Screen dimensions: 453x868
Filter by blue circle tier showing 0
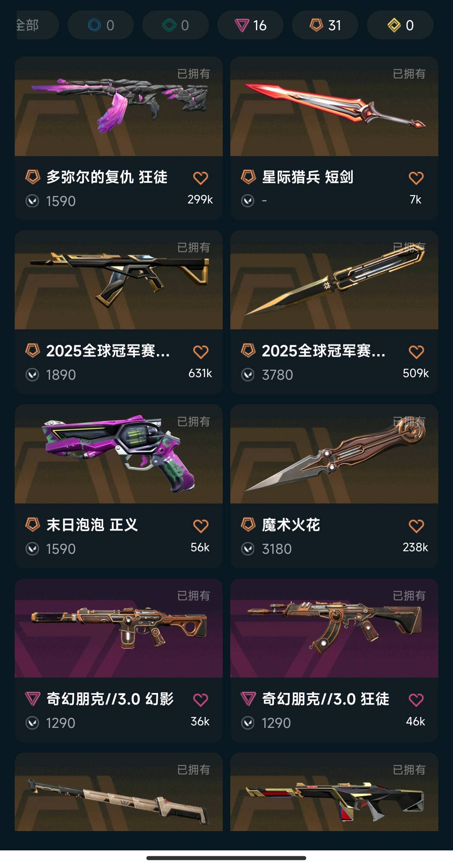click(101, 25)
